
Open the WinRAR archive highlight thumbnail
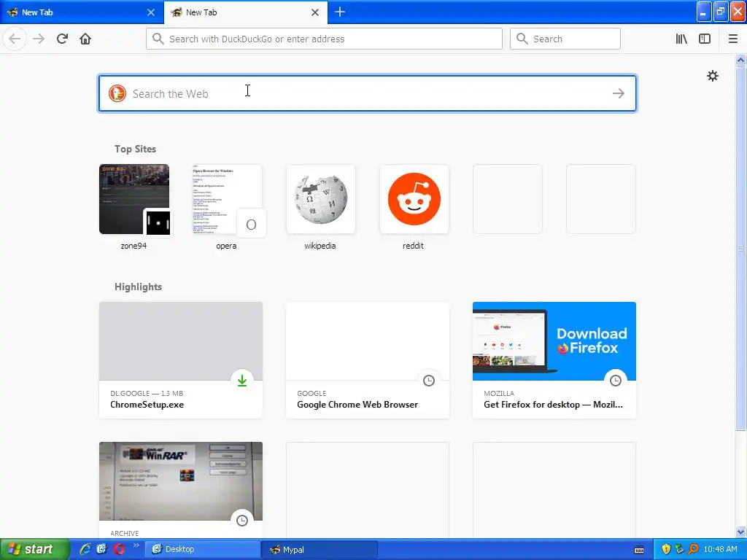[x=181, y=481]
